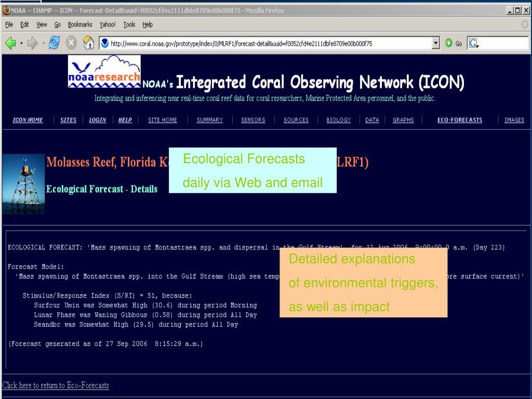The width and height of the screenshot is (532, 399).
Task: Click the 'Lunar Phase was Waning Gibbous' line
Action: (x=145, y=315)
